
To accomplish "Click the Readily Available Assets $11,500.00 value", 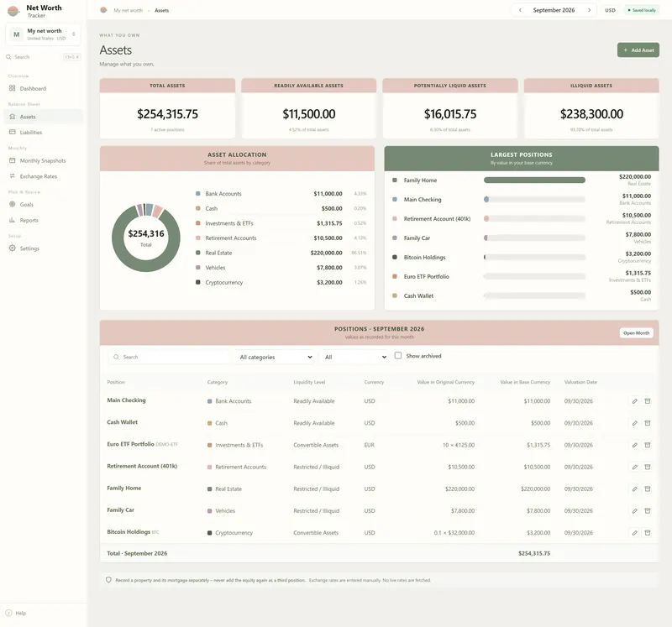I will 308,114.
